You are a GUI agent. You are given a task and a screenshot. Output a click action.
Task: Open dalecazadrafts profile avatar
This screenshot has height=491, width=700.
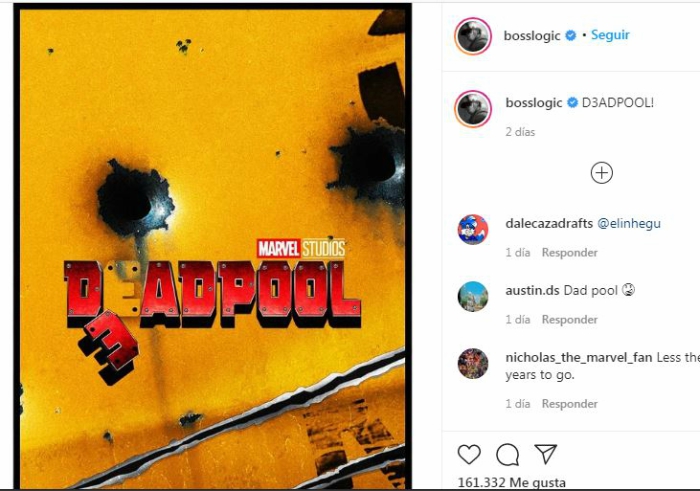click(473, 229)
